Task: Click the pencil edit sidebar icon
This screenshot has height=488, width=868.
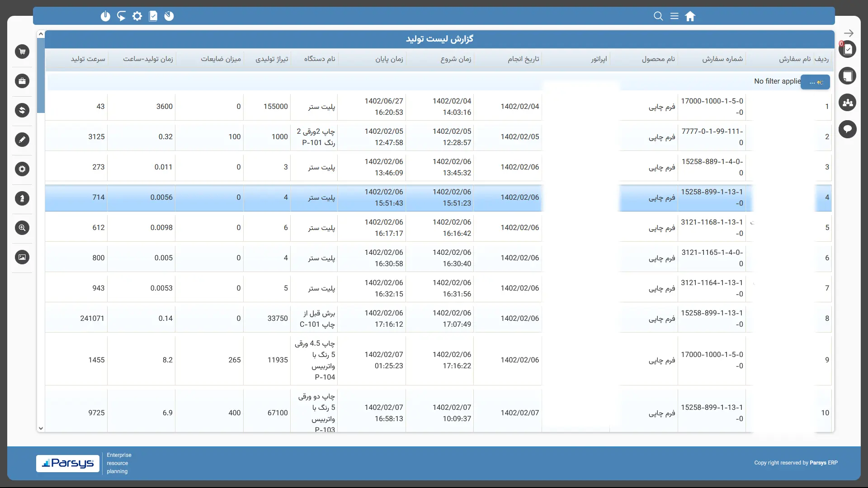Action: [x=22, y=140]
